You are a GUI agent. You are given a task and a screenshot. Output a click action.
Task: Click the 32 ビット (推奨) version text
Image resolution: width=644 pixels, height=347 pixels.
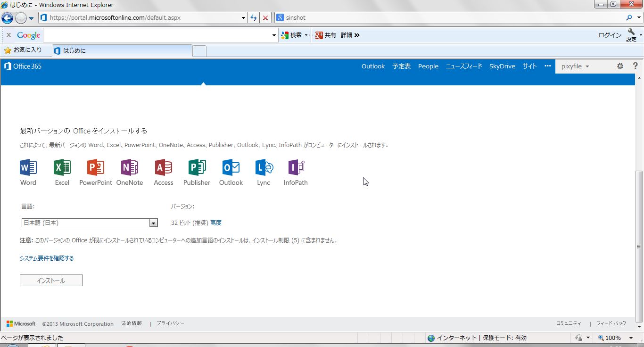pos(190,223)
